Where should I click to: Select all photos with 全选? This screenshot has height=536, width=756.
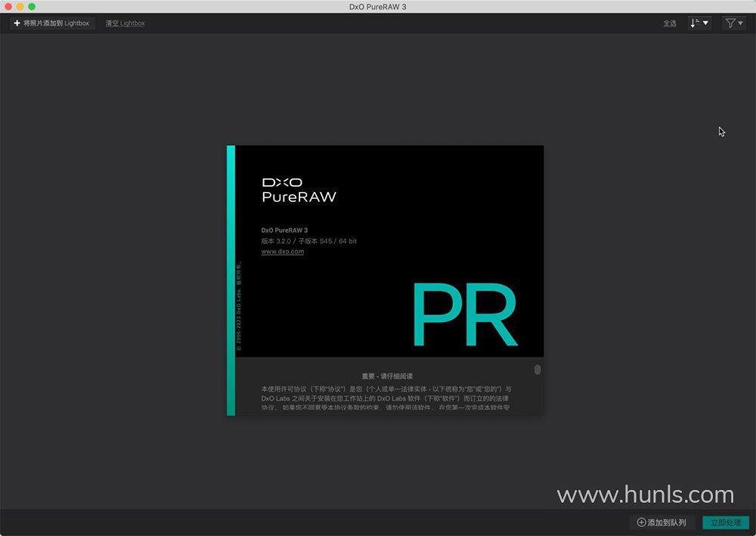coord(670,23)
